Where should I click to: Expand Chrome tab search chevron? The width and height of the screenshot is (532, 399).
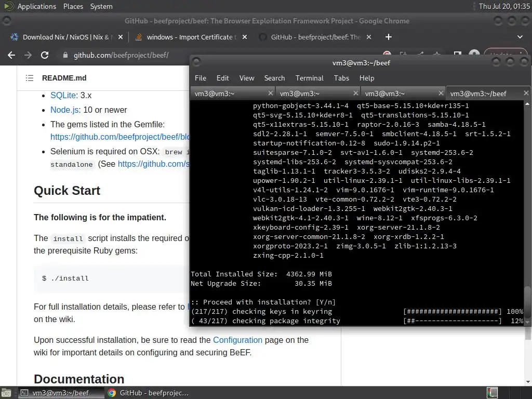point(520,37)
